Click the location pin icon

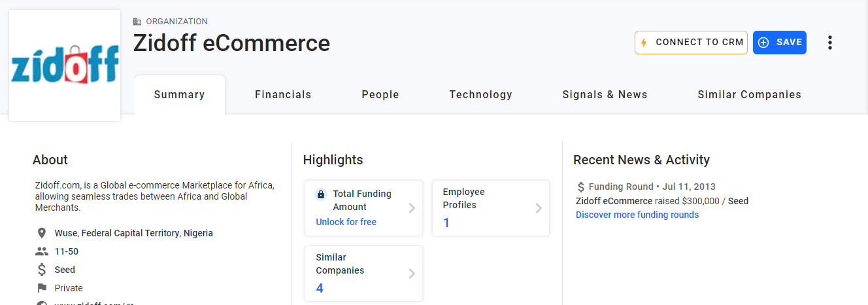pos(42,233)
